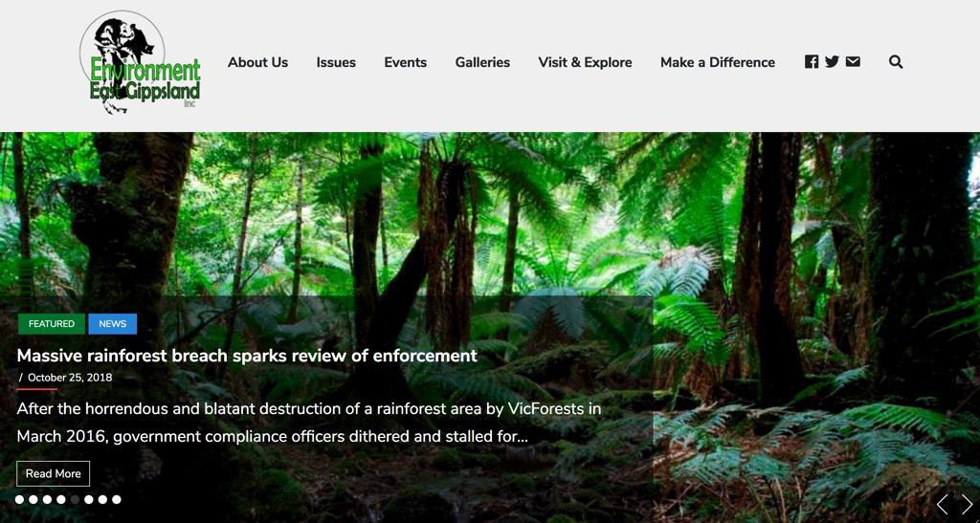Click the Environment East Gippsland logo
The image size is (980, 523).
tap(140, 63)
